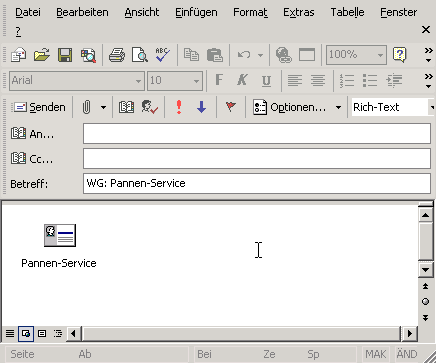Open the Fenster menu

[x=399, y=12]
